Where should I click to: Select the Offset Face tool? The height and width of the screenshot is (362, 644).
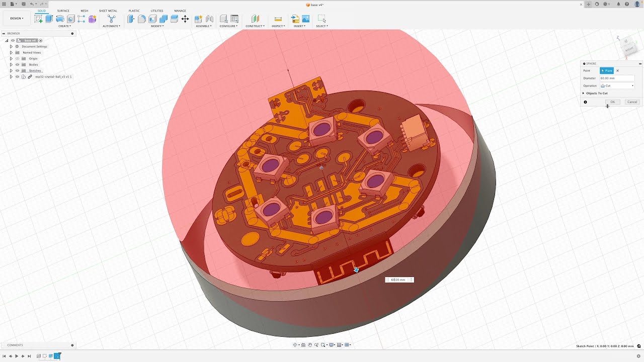click(174, 19)
